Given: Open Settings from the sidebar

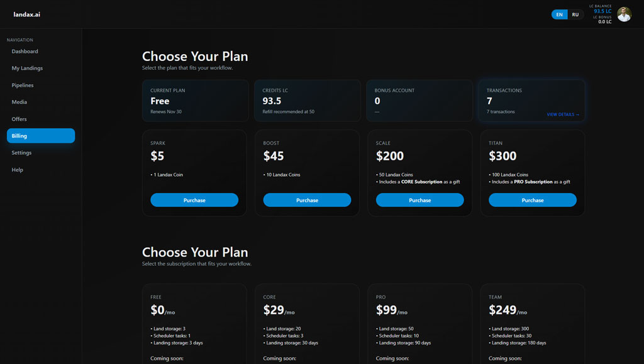Looking at the screenshot, I should click(x=21, y=153).
